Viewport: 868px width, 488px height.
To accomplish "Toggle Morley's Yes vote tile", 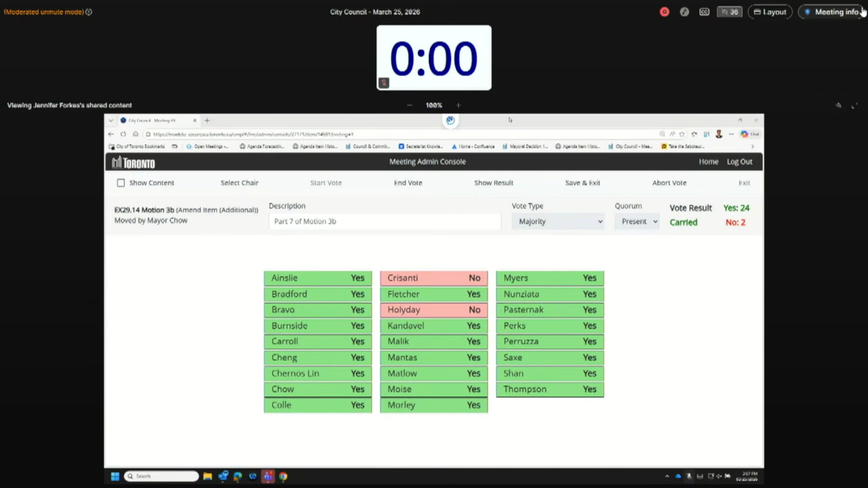I will pos(434,405).
